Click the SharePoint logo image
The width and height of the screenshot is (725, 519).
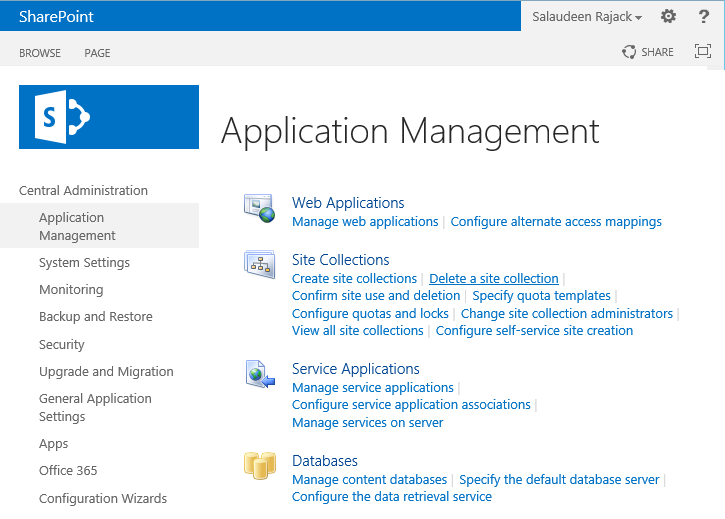point(109,117)
